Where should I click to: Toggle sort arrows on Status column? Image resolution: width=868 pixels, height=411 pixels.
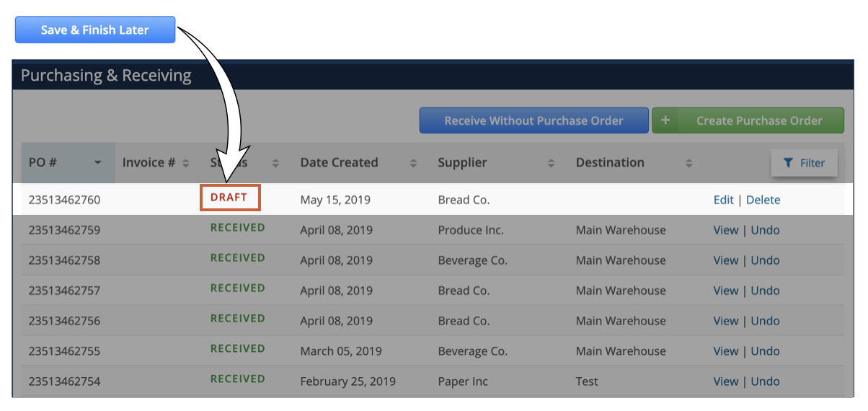[275, 163]
